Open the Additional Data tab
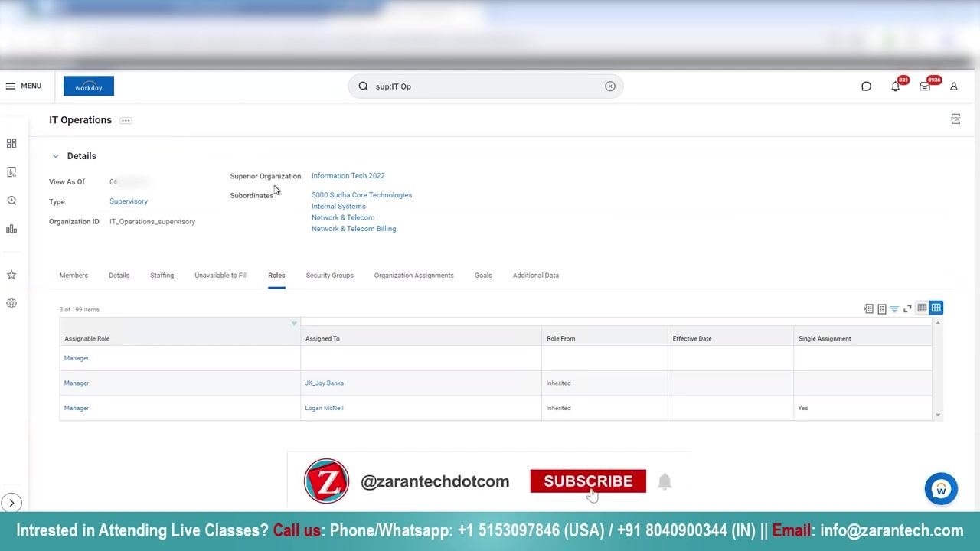Screen dimensions: 980x551 click(536, 275)
